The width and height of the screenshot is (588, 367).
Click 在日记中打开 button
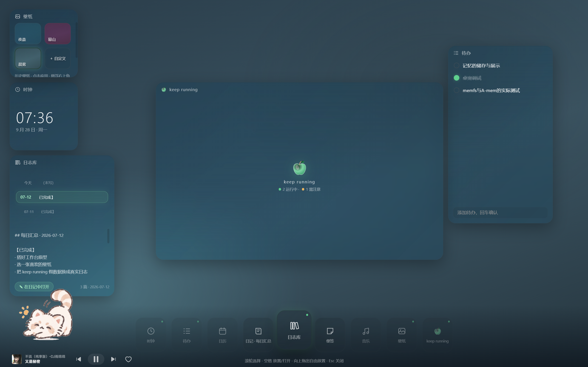(34, 287)
